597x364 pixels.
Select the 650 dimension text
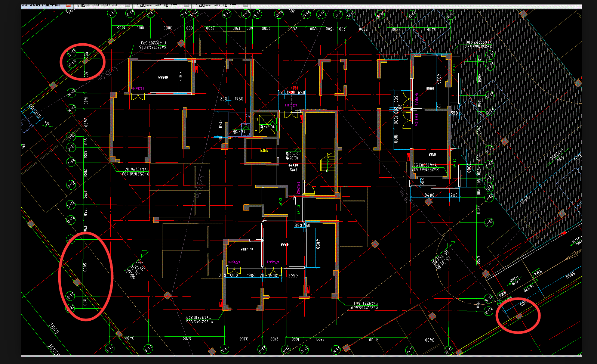click(301, 92)
